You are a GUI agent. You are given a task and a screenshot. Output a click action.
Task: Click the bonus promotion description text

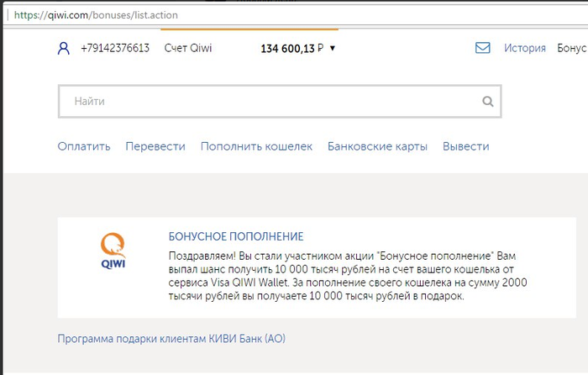point(348,276)
